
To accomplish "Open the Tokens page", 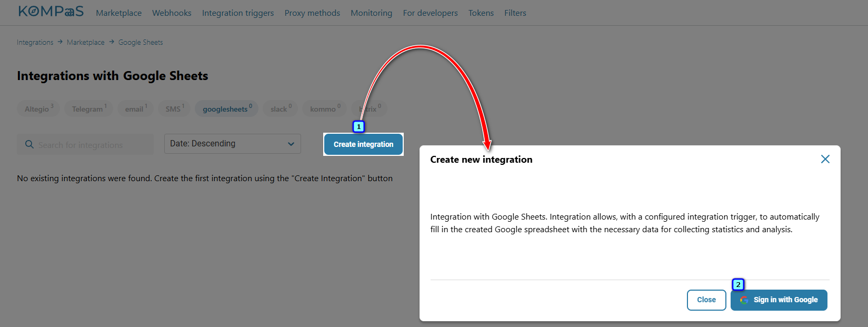I will point(481,13).
